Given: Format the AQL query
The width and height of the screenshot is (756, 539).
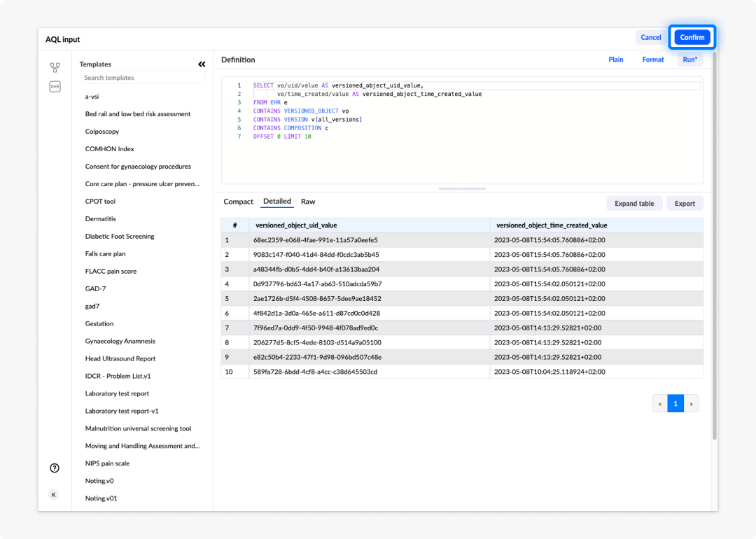Looking at the screenshot, I should 653,59.
